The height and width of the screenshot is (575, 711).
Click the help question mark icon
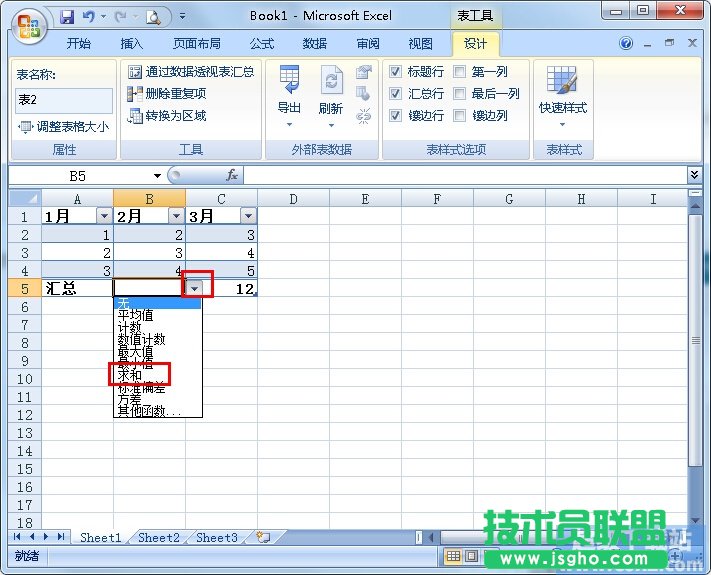[x=627, y=44]
